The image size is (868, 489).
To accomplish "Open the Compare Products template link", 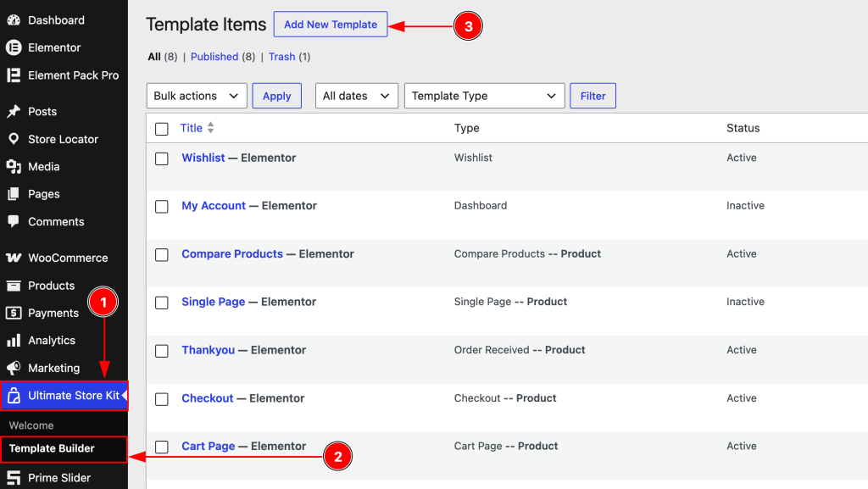I will pos(232,254).
